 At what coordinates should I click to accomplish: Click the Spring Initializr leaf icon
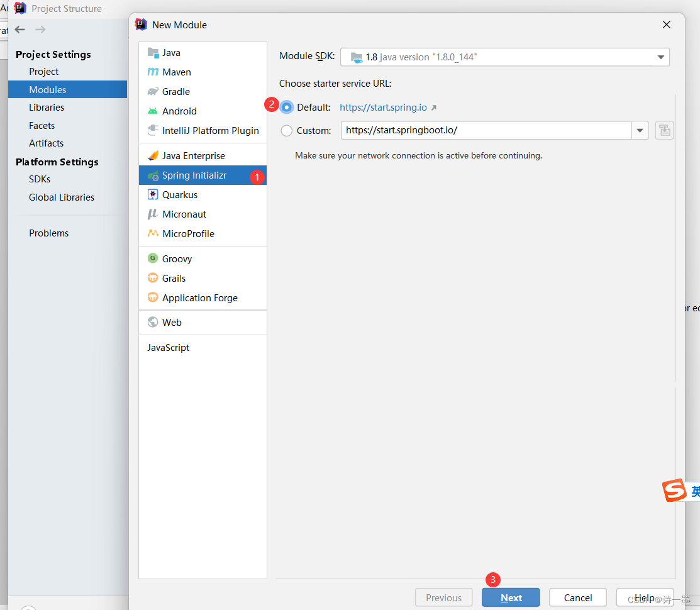click(153, 175)
